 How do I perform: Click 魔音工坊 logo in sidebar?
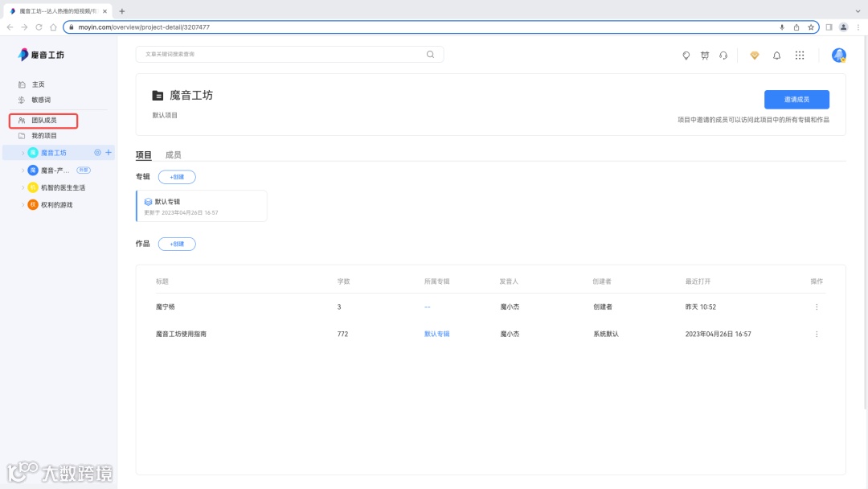point(42,54)
